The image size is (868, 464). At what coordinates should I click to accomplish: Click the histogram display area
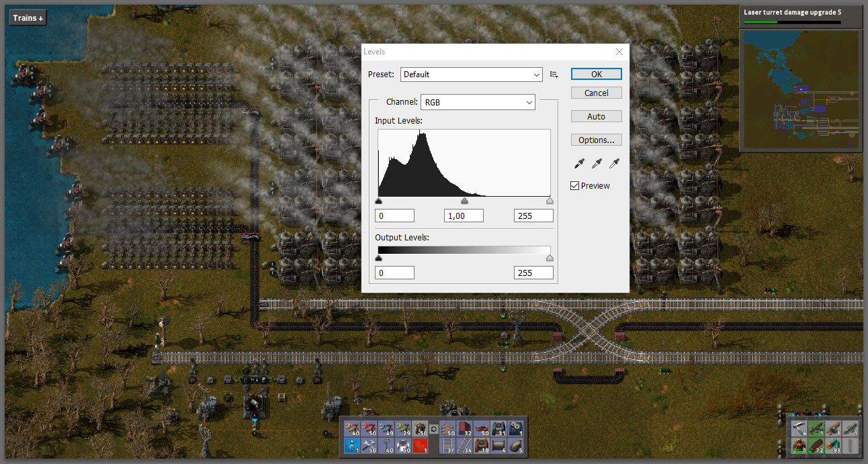pos(464,163)
